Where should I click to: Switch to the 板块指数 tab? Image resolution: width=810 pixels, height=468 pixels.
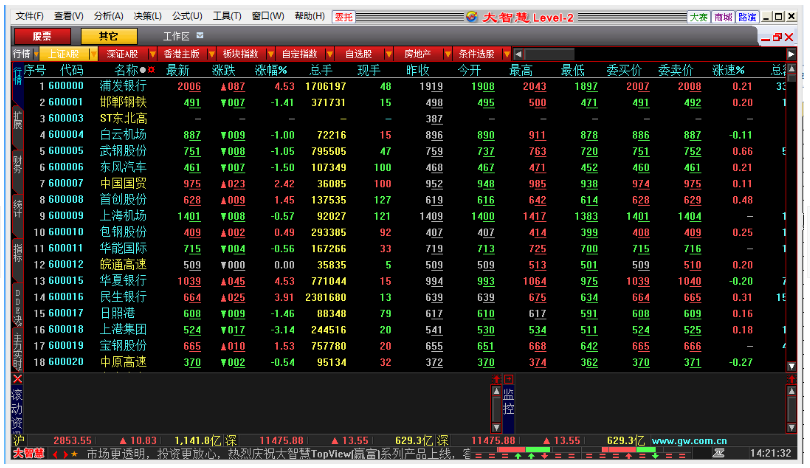tap(241, 54)
